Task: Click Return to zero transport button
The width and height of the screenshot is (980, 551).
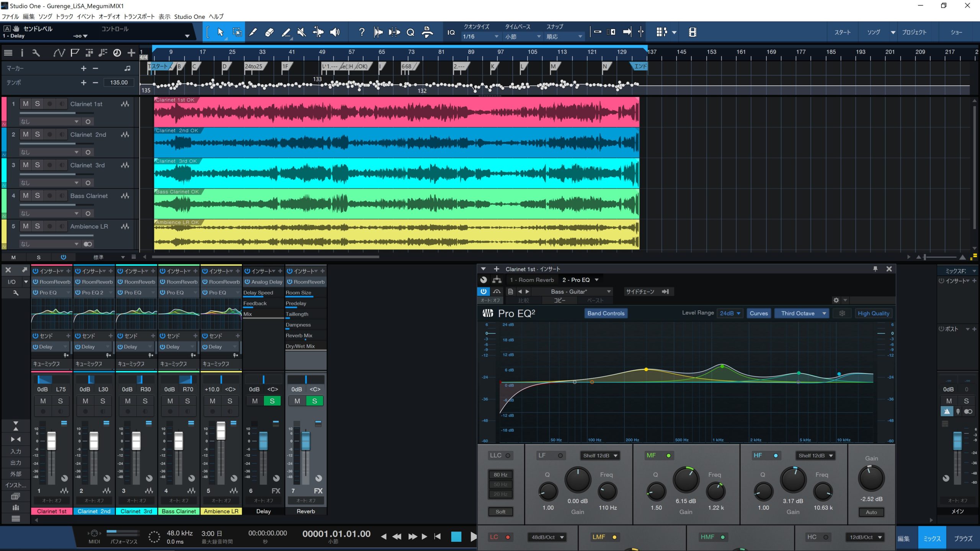Action: click(x=437, y=536)
